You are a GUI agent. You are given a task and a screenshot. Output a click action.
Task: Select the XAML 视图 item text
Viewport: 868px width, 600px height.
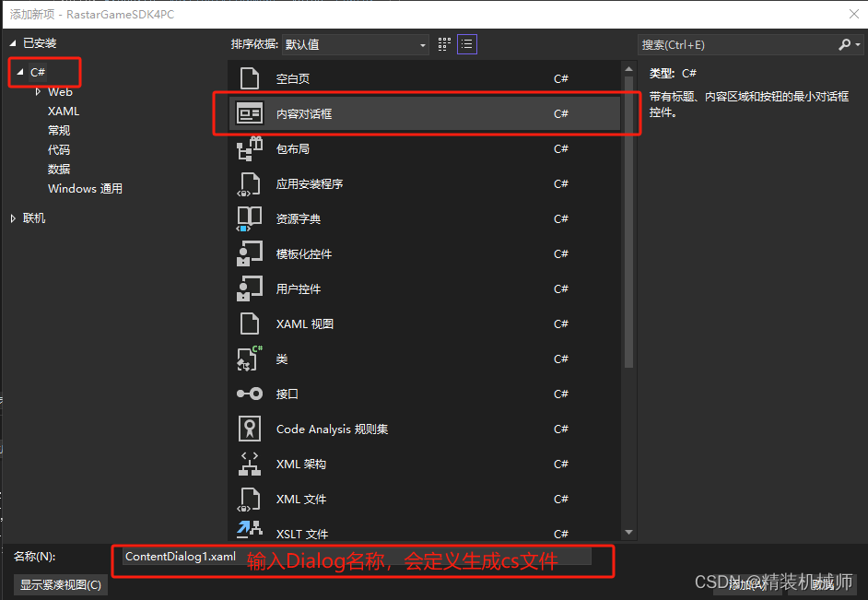point(305,324)
